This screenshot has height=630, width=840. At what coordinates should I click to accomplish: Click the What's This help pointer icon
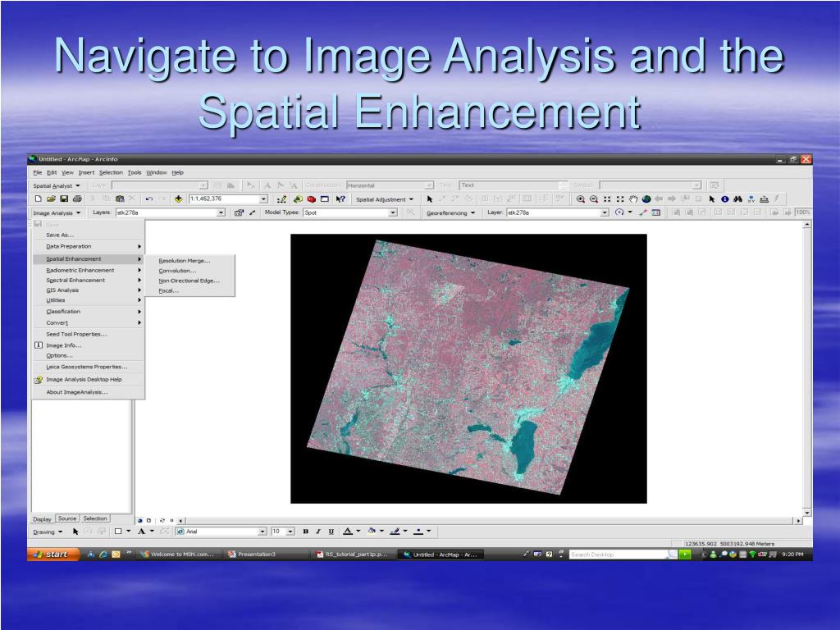pos(340,199)
